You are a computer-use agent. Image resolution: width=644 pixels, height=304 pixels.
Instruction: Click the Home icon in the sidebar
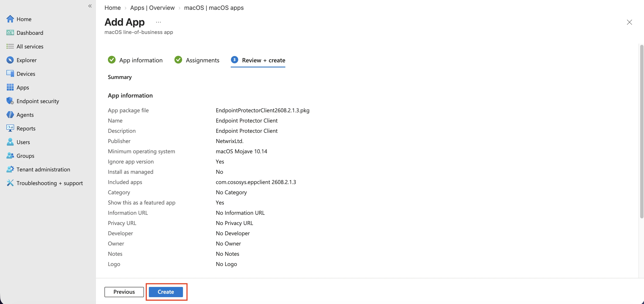pos(10,19)
